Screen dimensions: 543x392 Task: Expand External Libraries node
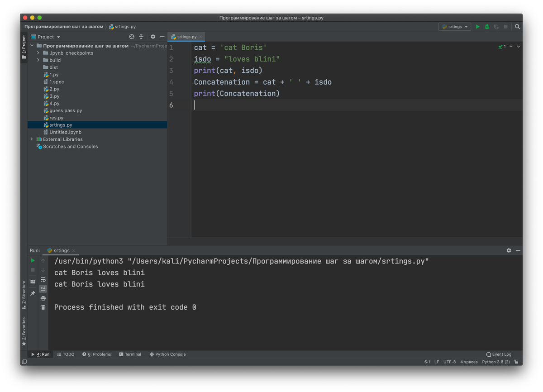(x=32, y=139)
